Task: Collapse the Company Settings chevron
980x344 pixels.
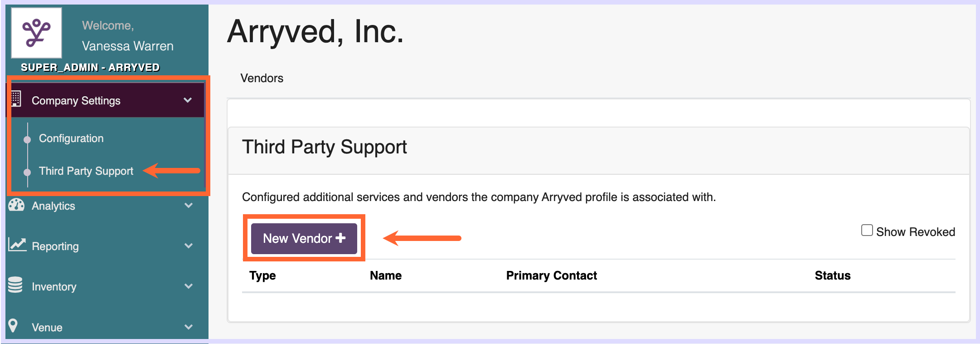Action: point(188,100)
